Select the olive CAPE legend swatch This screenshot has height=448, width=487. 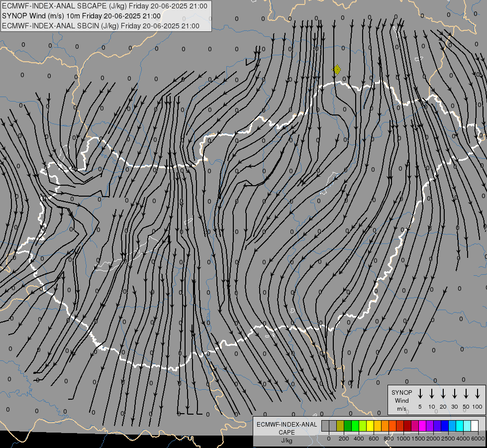pos(340,426)
